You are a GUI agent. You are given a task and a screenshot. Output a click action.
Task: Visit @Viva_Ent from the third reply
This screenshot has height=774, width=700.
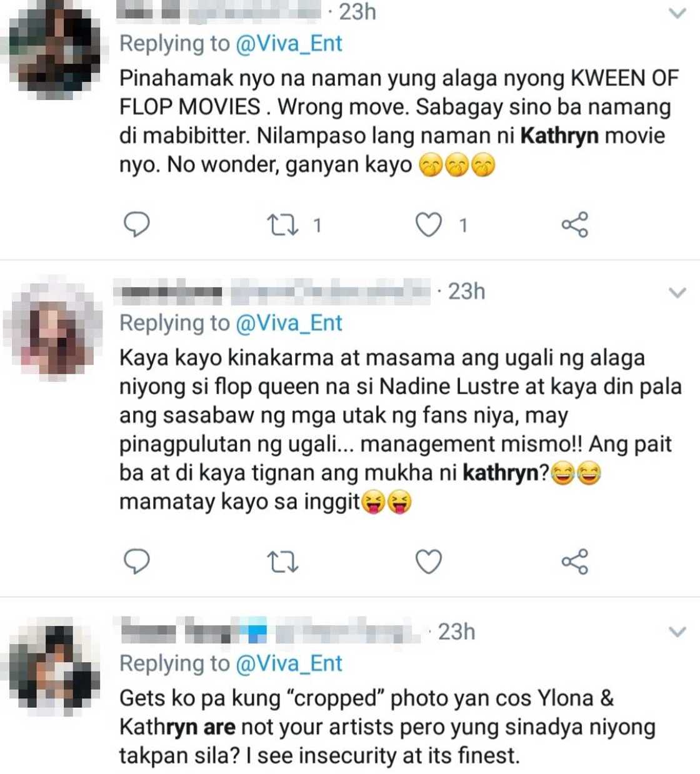click(x=289, y=663)
